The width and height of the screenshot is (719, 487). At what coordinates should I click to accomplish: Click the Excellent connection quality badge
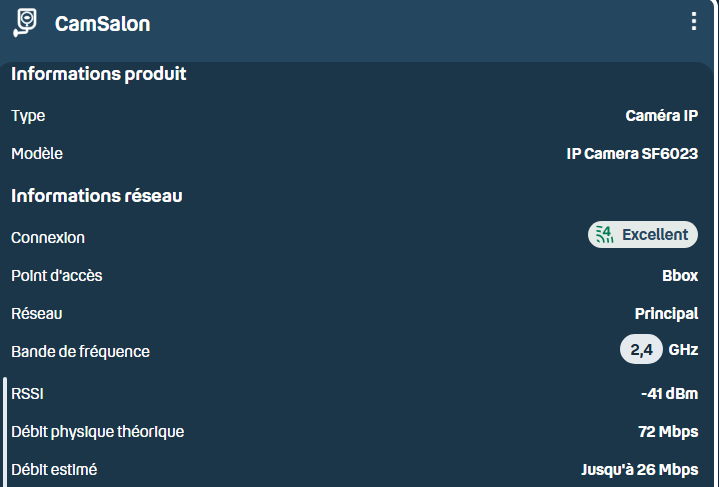643,235
